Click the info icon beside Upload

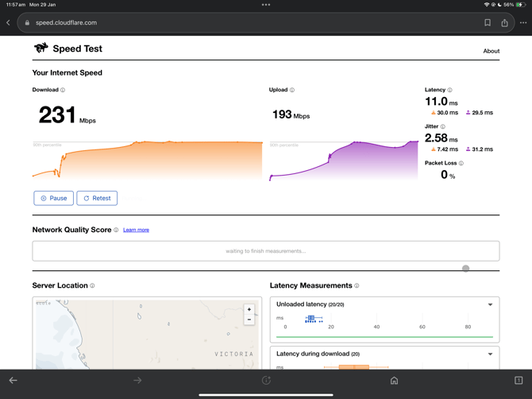[292, 91]
